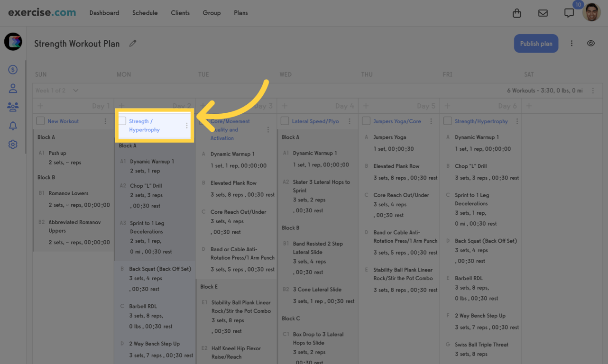The width and height of the screenshot is (608, 364).
Task: Open the three-dot menu beside Publish plan
Action: [571, 43]
